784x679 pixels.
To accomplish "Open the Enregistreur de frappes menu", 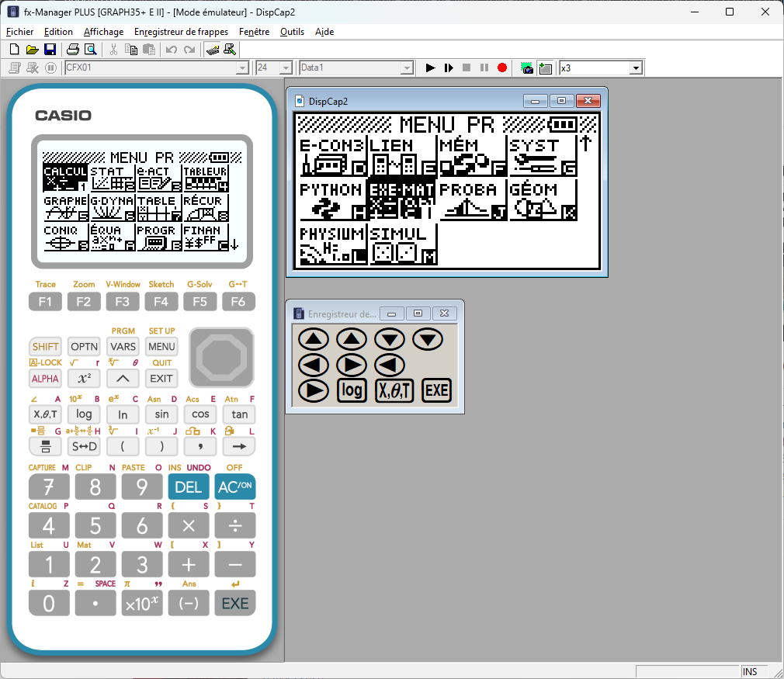I will click(181, 32).
